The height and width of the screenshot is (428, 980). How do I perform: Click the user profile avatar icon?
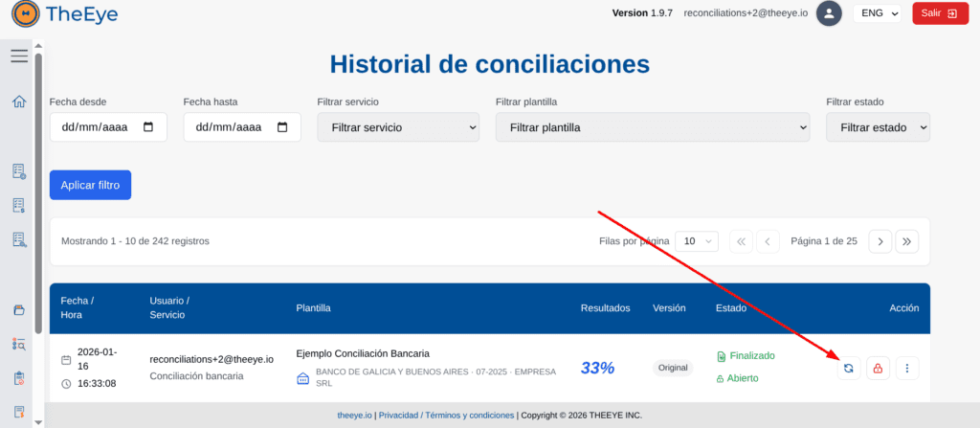click(829, 13)
